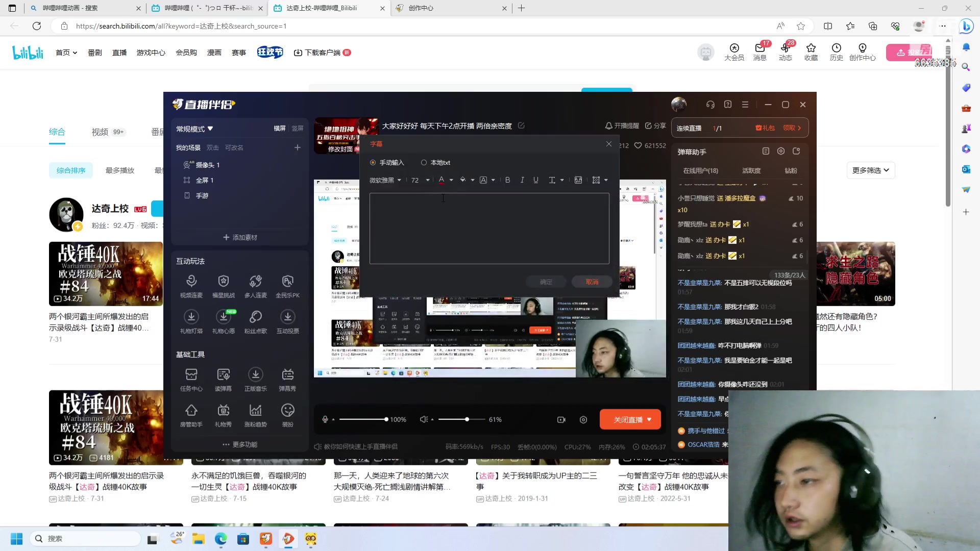Open font size 72 dropdown
This screenshot has height=551, width=980.
coord(421,180)
